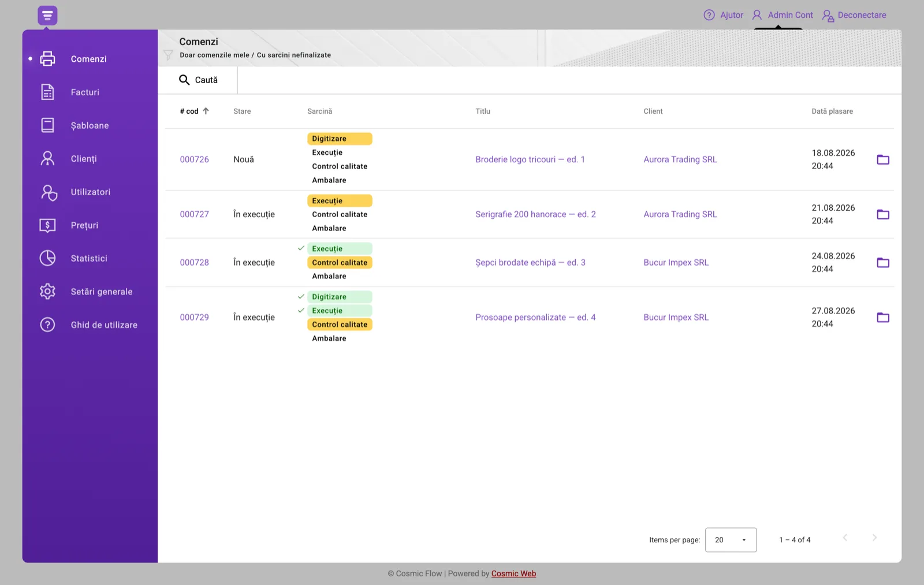Expand the items per page dropdown
Viewport: 924px width, 585px height.
[x=731, y=540]
